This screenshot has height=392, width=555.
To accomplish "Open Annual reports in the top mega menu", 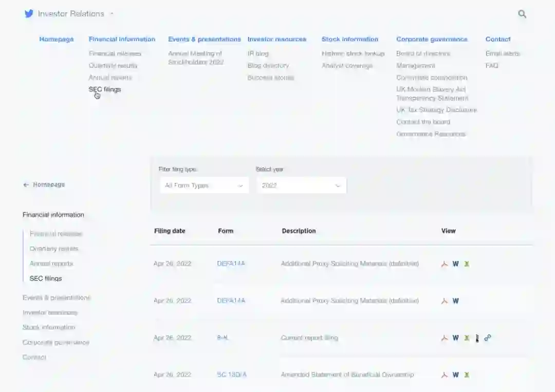I will tap(110, 78).
